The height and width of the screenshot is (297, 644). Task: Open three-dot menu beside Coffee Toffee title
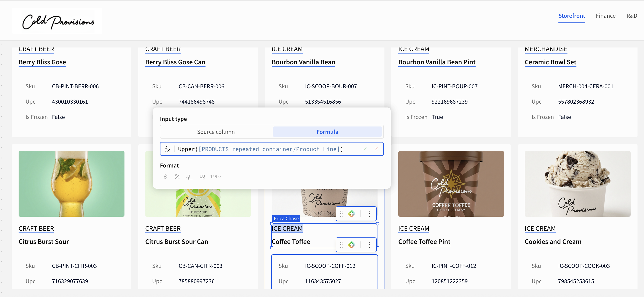click(x=369, y=245)
